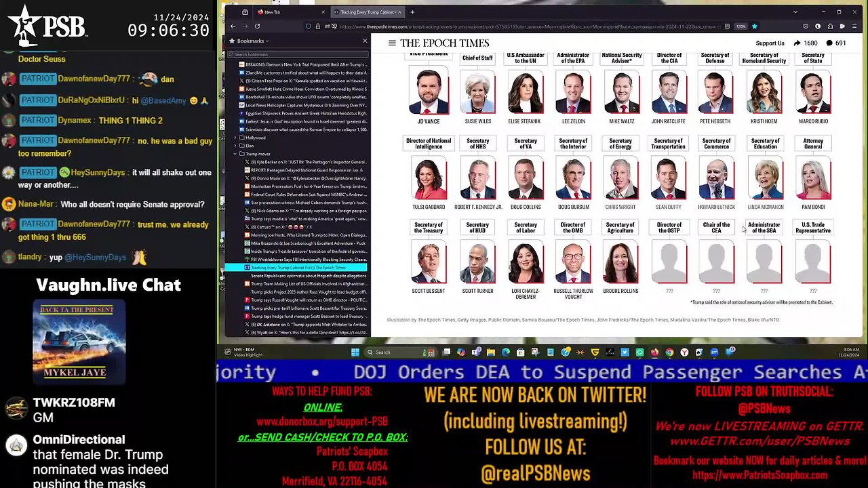Open Firefox from the taskbar
868x488 pixels.
(654, 352)
